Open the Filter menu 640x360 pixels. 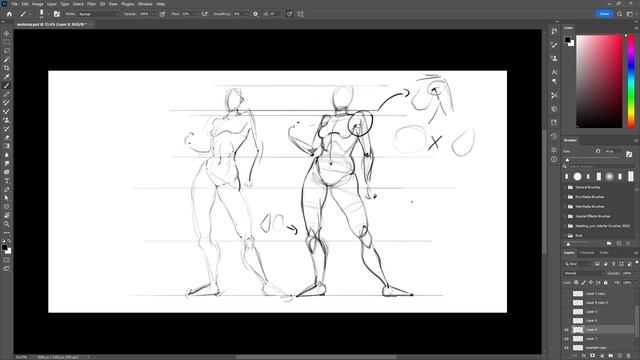click(91, 4)
